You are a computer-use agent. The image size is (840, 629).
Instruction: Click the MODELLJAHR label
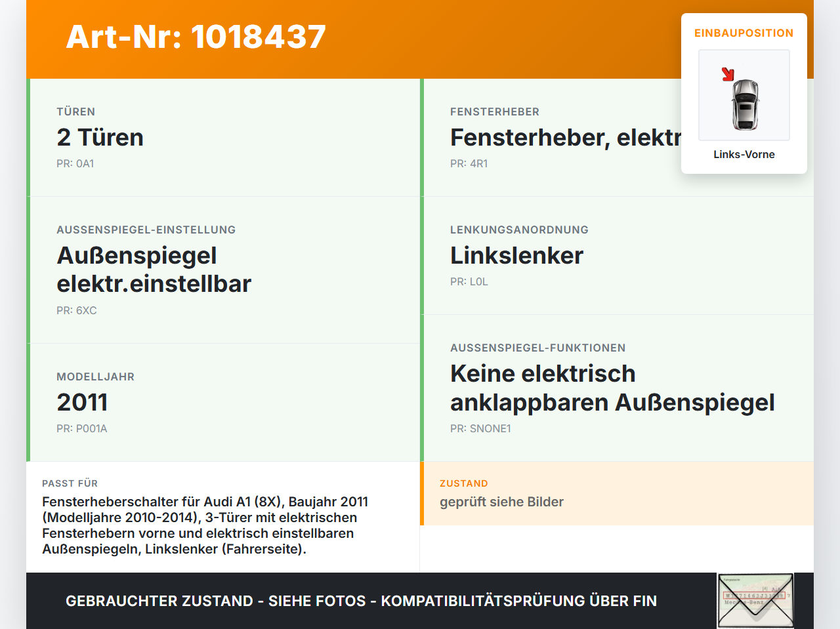96,376
